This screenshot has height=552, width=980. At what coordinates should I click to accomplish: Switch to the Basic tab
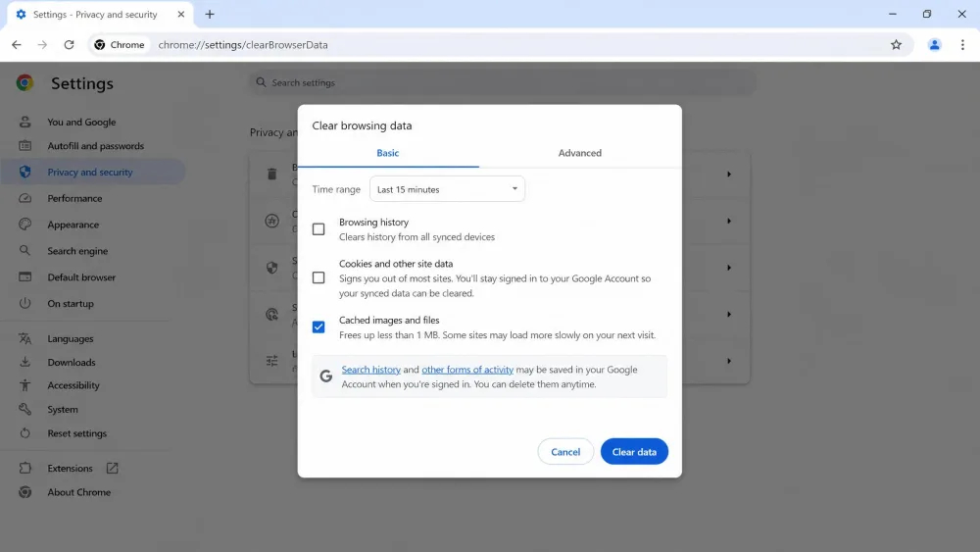(x=387, y=153)
